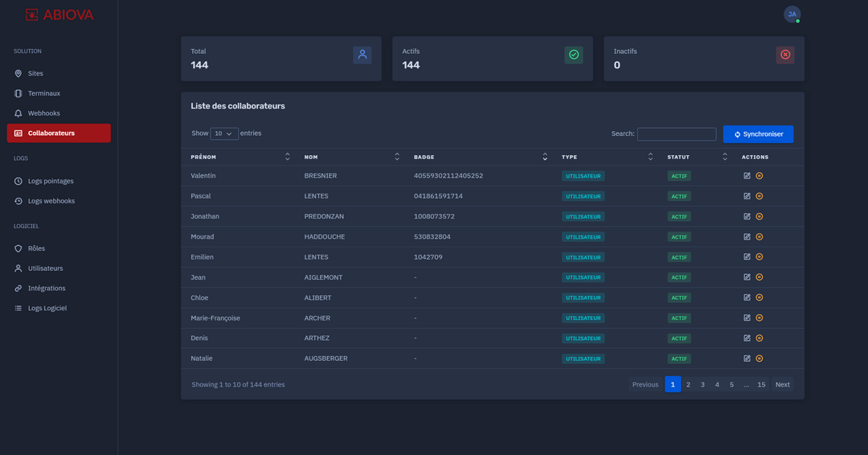
Task: Open the JA user avatar menu
Action: (792, 14)
